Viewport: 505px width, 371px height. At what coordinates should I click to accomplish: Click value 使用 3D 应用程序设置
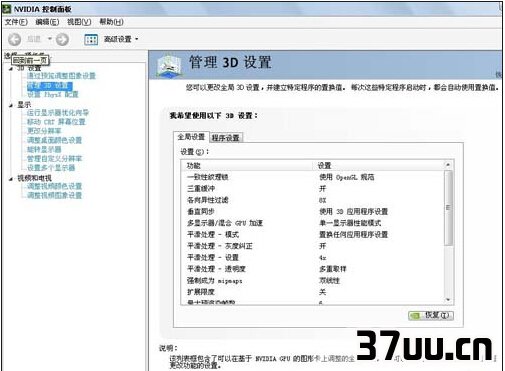click(x=354, y=212)
